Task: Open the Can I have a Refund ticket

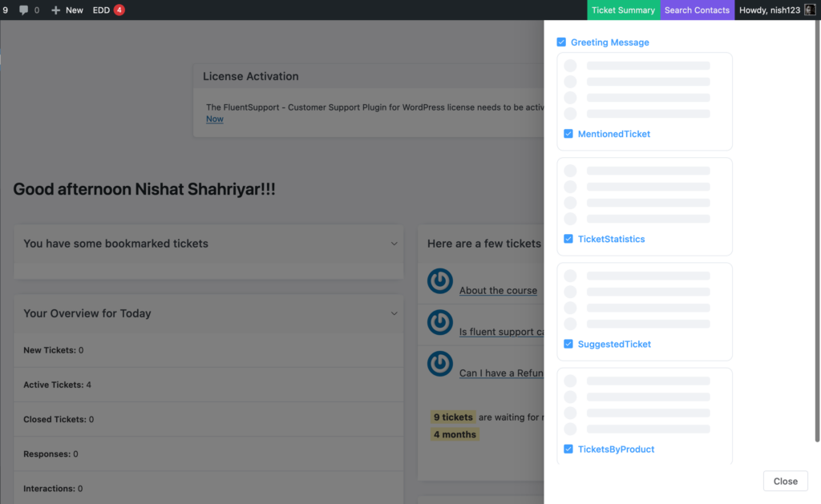Action: [x=502, y=373]
